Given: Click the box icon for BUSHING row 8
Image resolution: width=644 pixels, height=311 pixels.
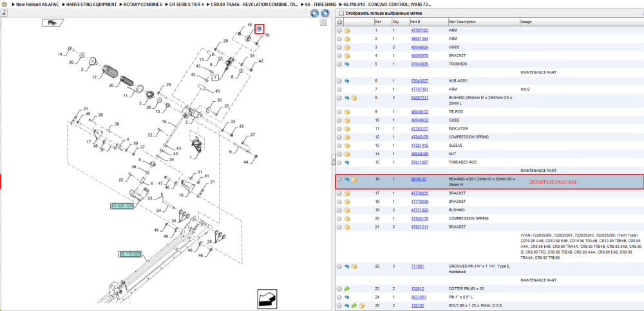Looking at the screenshot, I should (354, 98).
